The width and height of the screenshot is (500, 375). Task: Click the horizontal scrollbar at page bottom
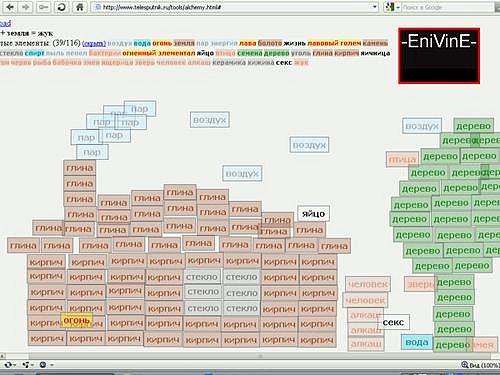click(250, 356)
